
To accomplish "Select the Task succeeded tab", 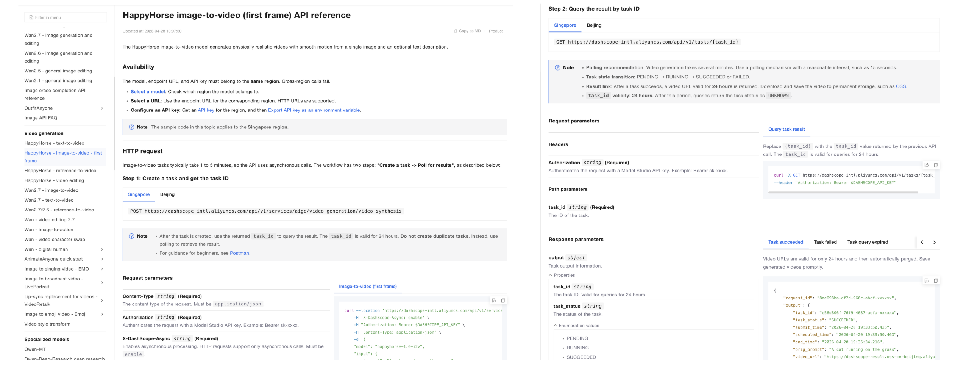I will (786, 242).
